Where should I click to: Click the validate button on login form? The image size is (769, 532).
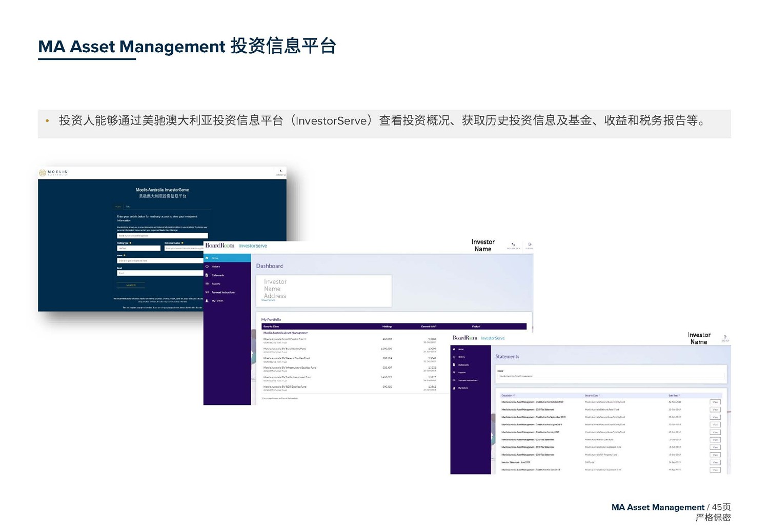tap(131, 285)
